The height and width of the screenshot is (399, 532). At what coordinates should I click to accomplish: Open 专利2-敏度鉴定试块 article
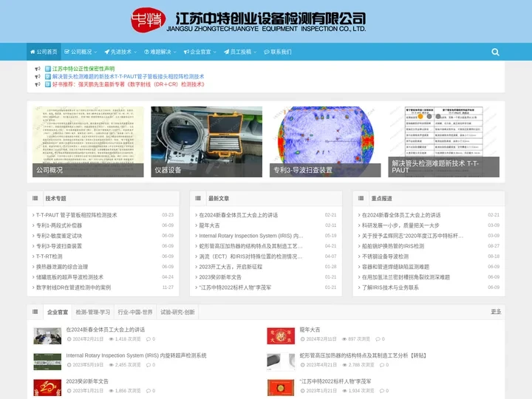tap(59, 236)
